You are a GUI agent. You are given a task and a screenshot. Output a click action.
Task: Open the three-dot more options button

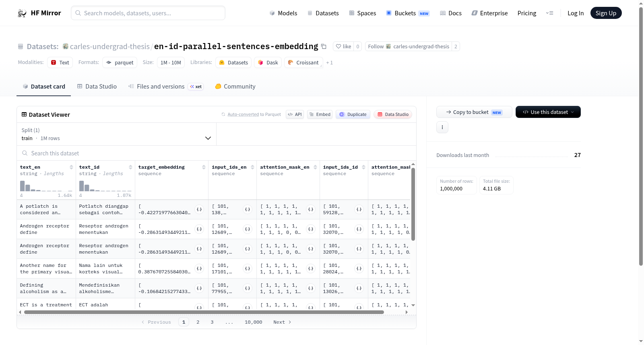pyautogui.click(x=442, y=127)
